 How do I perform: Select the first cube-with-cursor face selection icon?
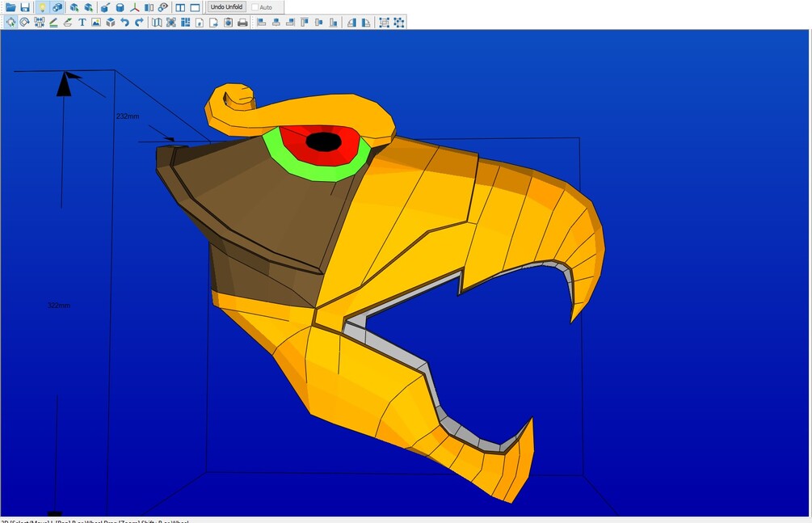point(74,7)
